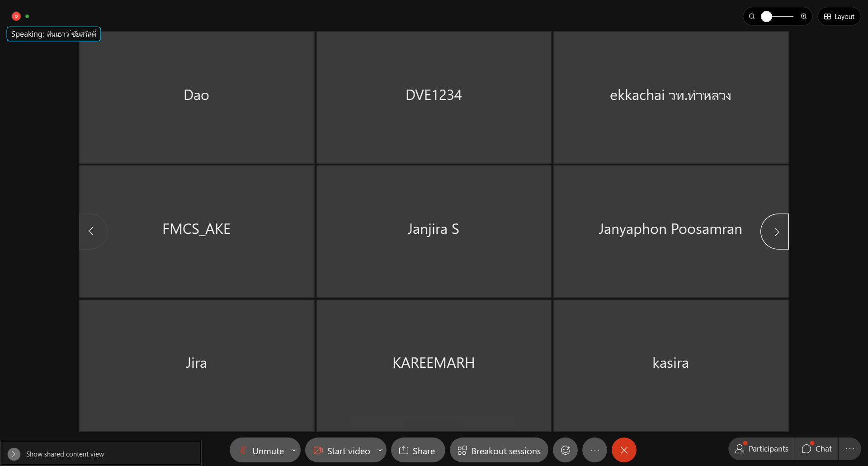
Task: Open the Chat panel
Action: (x=816, y=449)
